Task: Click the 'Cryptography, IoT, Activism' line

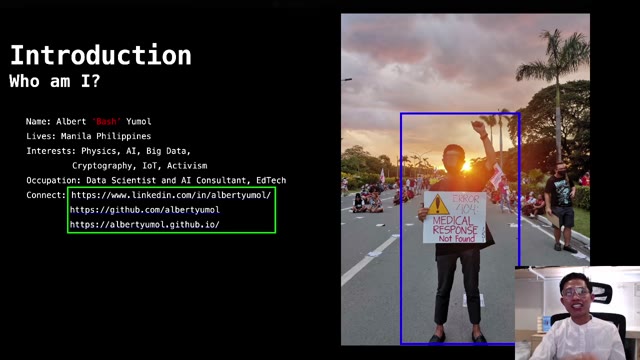Action: (x=140, y=166)
